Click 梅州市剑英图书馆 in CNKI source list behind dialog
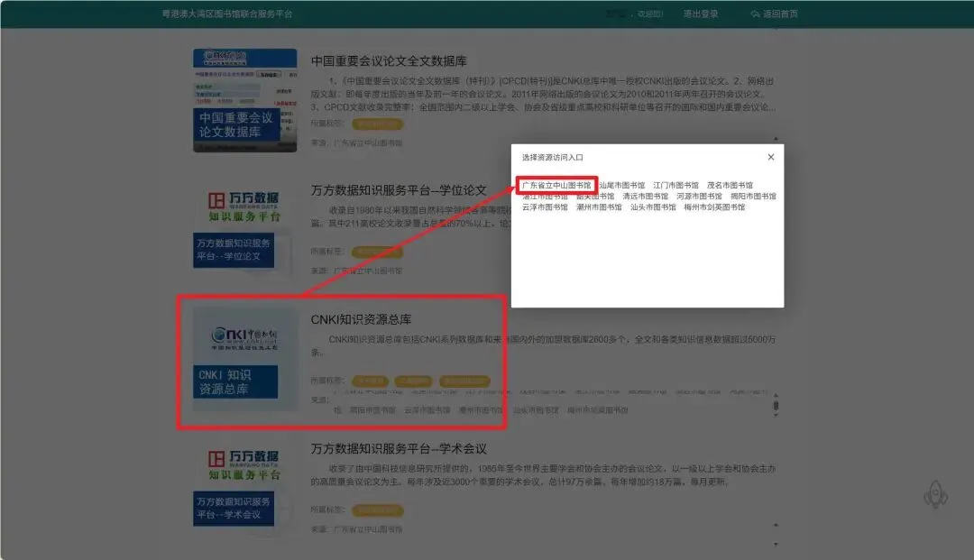The height and width of the screenshot is (560, 974). point(598,410)
